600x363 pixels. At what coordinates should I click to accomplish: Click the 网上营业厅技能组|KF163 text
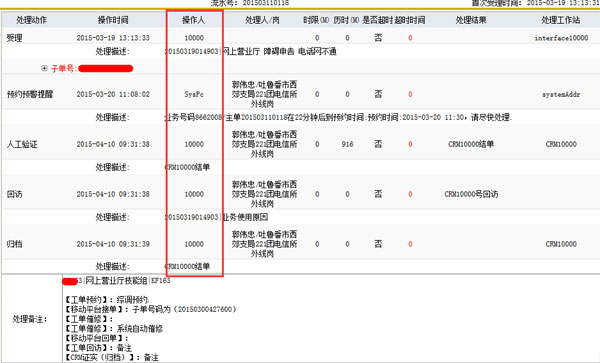click(128, 281)
